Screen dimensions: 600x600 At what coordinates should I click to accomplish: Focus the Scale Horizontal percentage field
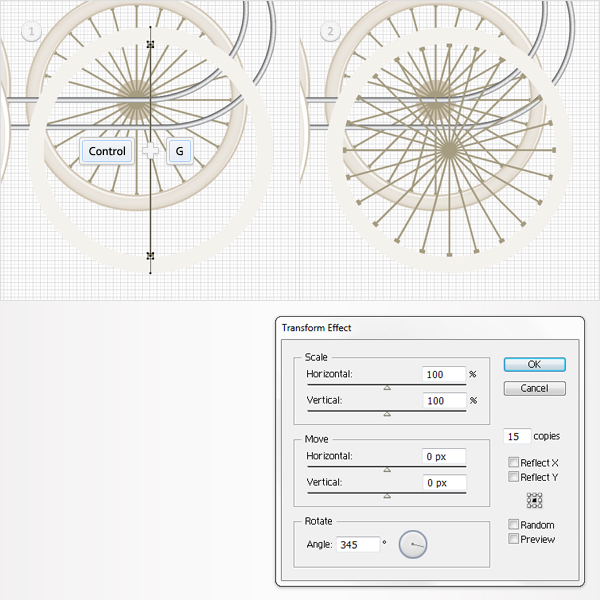[444, 374]
